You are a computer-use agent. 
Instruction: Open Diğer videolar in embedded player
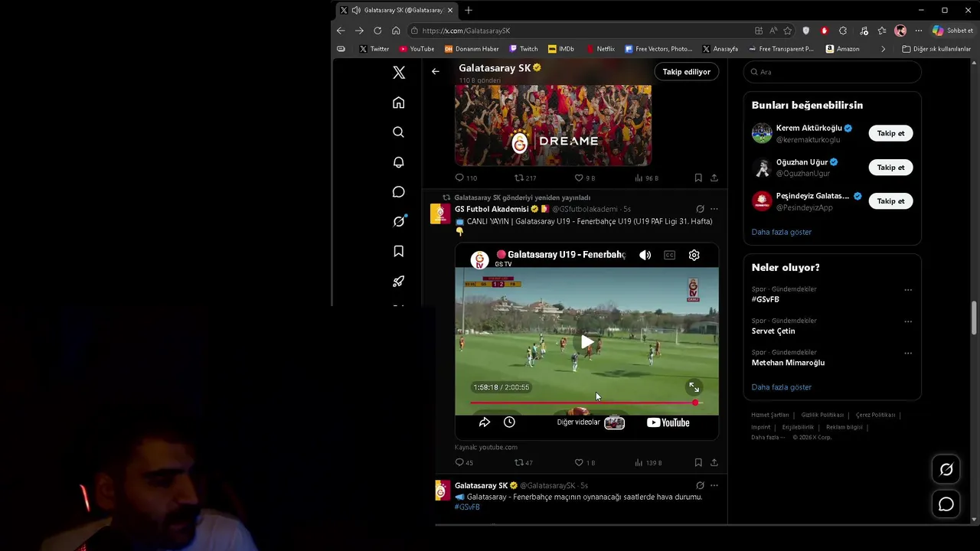pos(590,422)
